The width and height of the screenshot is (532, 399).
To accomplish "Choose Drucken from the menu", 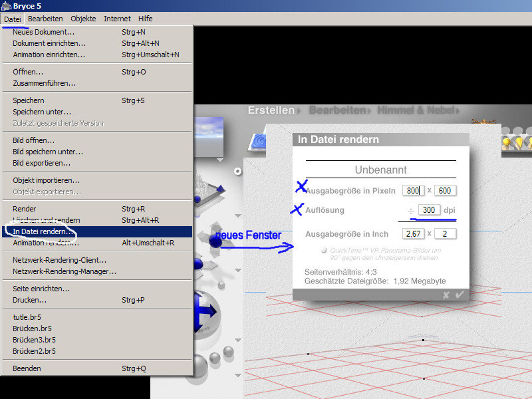I will [97, 300].
